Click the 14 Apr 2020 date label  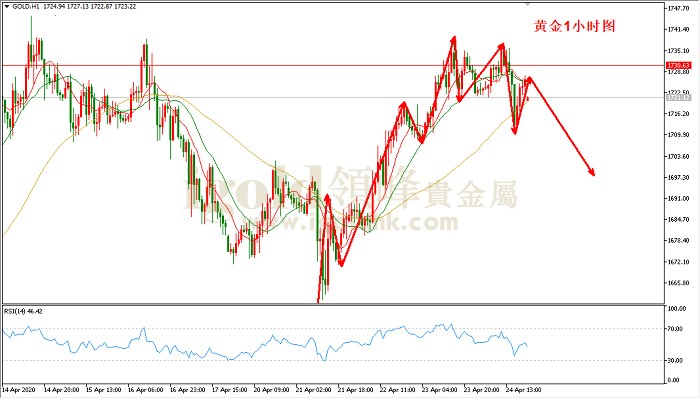pos(18,390)
